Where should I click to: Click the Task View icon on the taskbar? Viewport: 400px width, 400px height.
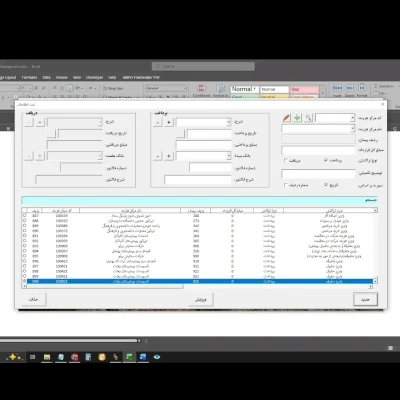(x=32, y=357)
